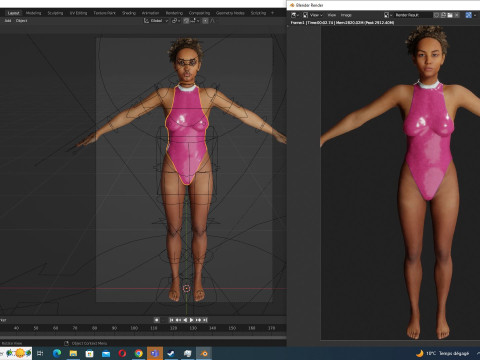Open the Animation workspace tab
480x360 pixels.
click(150, 13)
